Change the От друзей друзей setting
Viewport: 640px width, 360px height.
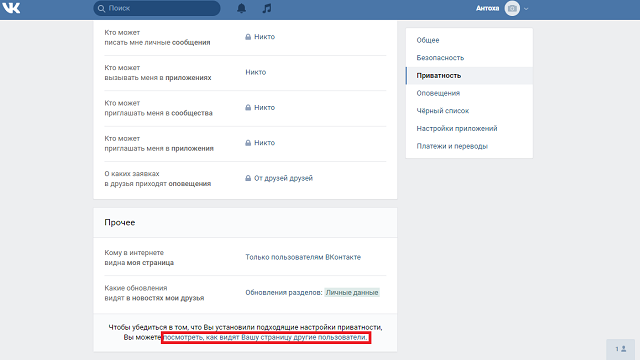coord(283,178)
